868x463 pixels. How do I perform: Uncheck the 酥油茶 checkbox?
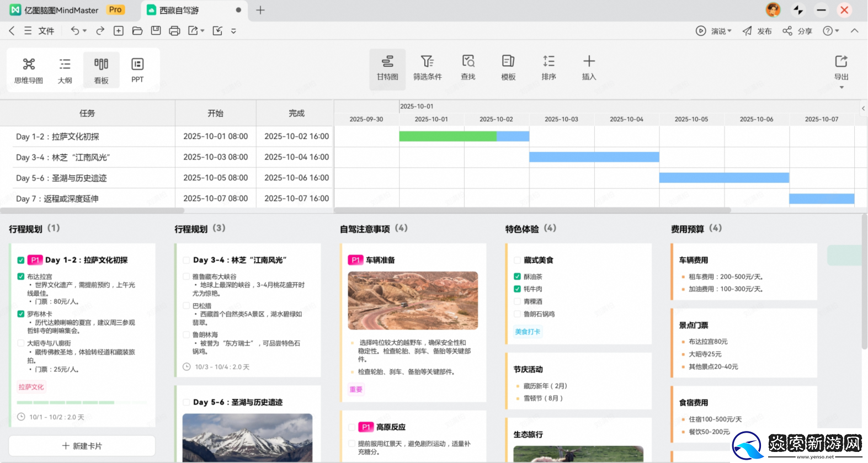pos(518,276)
